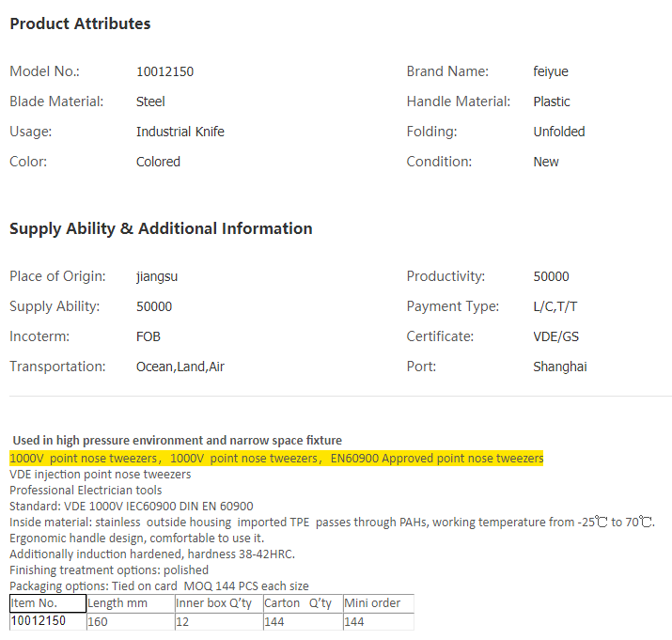
Task: Click the Product Attributes heading
Action: [80, 24]
